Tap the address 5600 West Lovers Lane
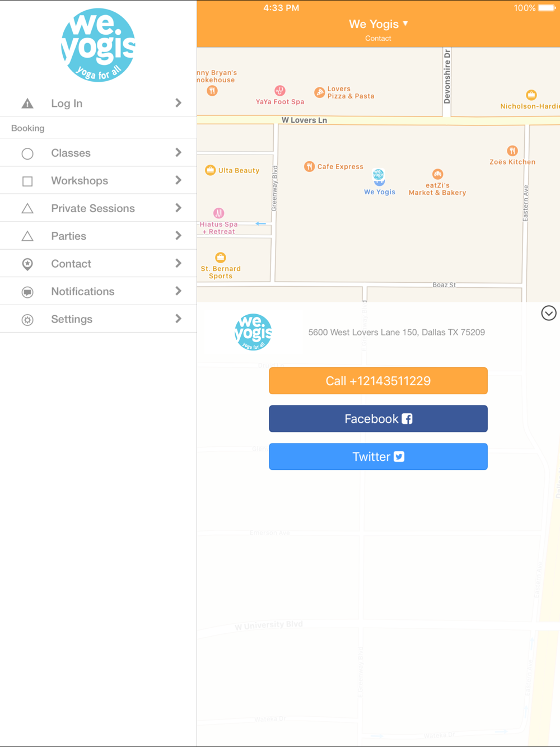 (396, 333)
